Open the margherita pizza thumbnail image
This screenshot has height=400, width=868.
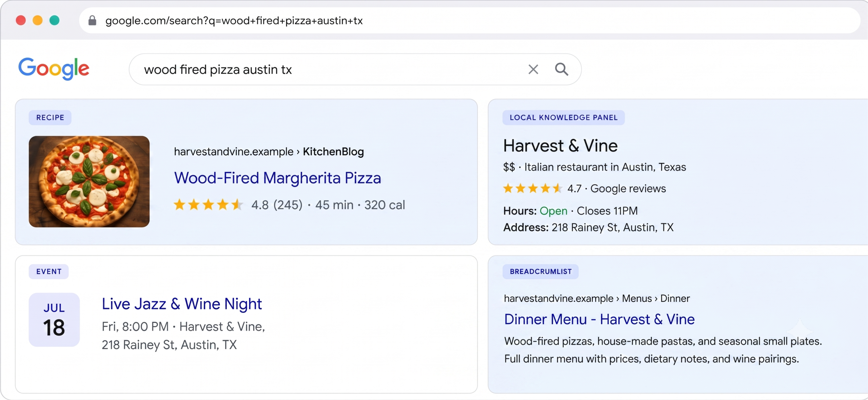[x=89, y=181]
